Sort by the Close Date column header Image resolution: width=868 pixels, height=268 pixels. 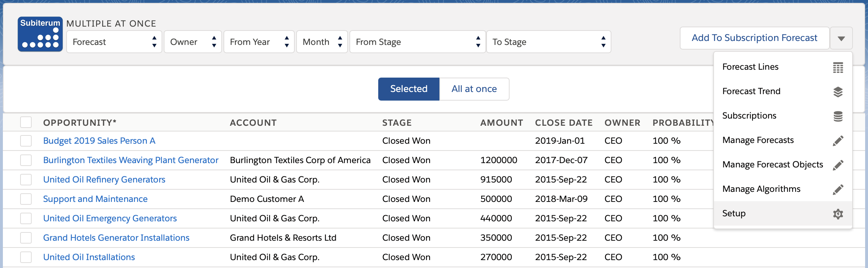[x=564, y=123]
